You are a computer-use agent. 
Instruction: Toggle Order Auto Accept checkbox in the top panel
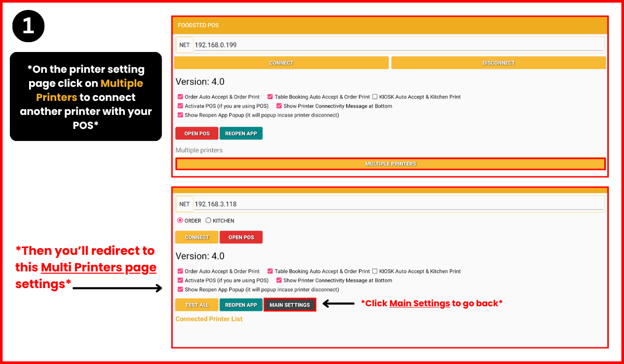pos(180,97)
